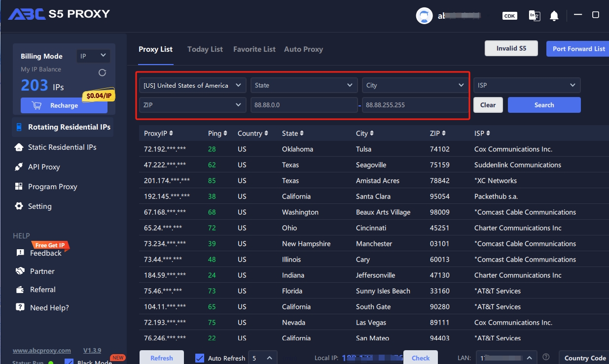Toggle the Black Mode checkbox

coord(69,362)
